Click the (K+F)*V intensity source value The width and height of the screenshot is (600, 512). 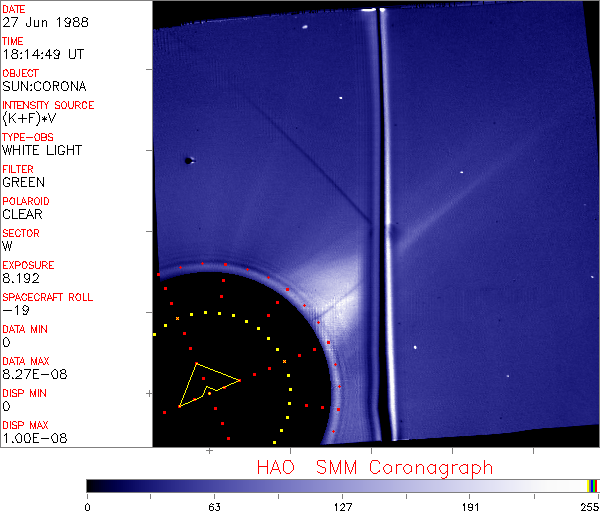tap(32, 119)
